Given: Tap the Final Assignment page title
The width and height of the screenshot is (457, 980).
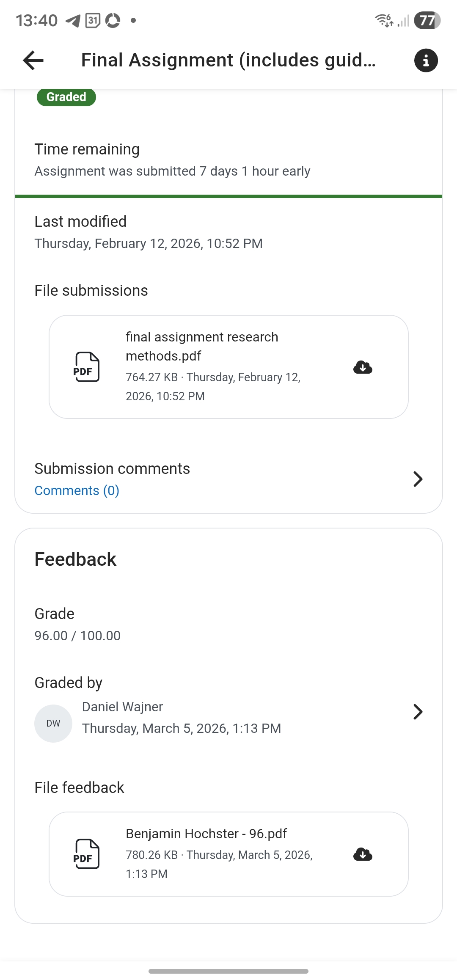Looking at the screenshot, I should click(x=228, y=60).
